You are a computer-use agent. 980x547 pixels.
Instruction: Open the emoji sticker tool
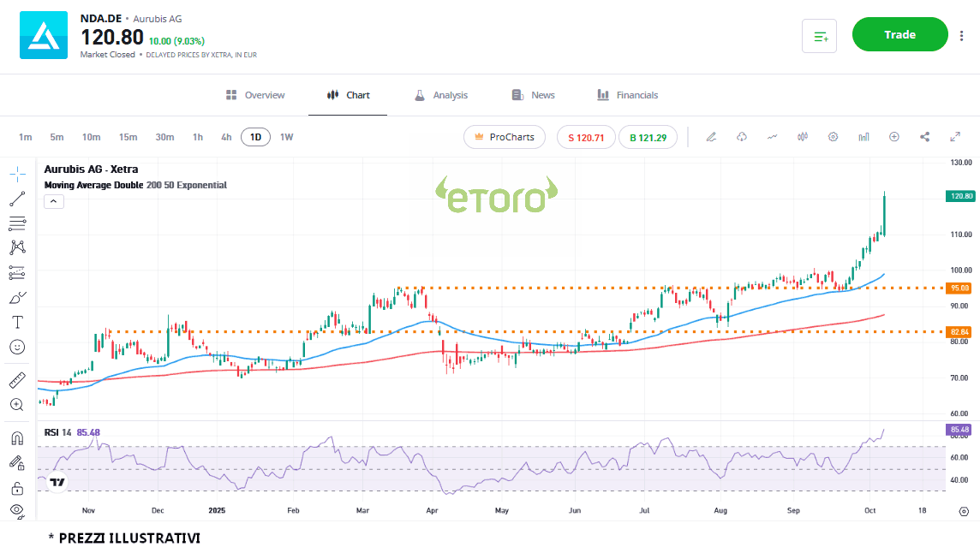pos(17,347)
